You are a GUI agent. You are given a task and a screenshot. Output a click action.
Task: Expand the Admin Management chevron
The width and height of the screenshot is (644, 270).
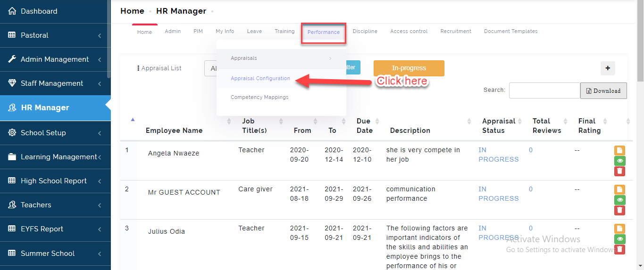(x=100, y=60)
